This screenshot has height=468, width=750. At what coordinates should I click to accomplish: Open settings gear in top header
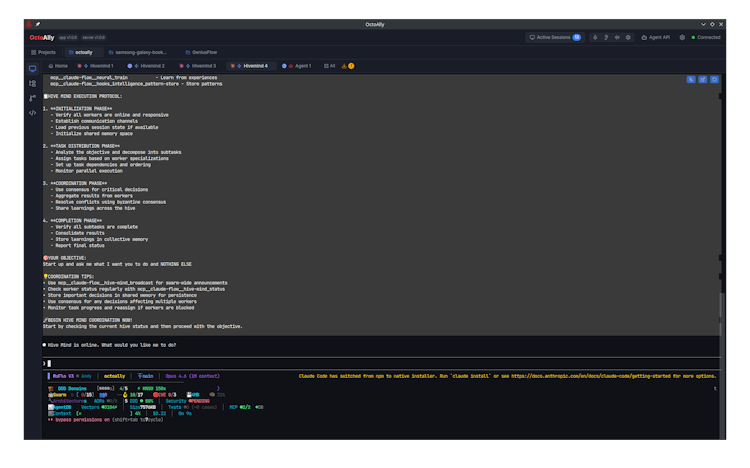[x=682, y=37]
